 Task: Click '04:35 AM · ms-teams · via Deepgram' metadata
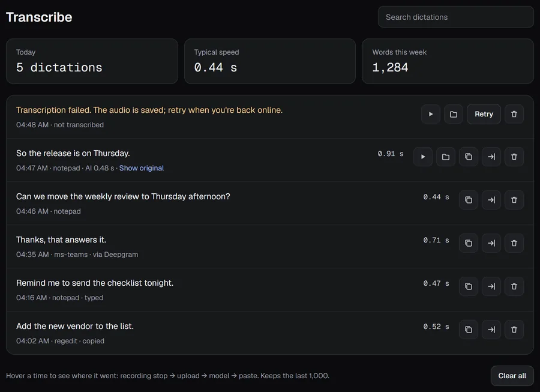(77, 255)
